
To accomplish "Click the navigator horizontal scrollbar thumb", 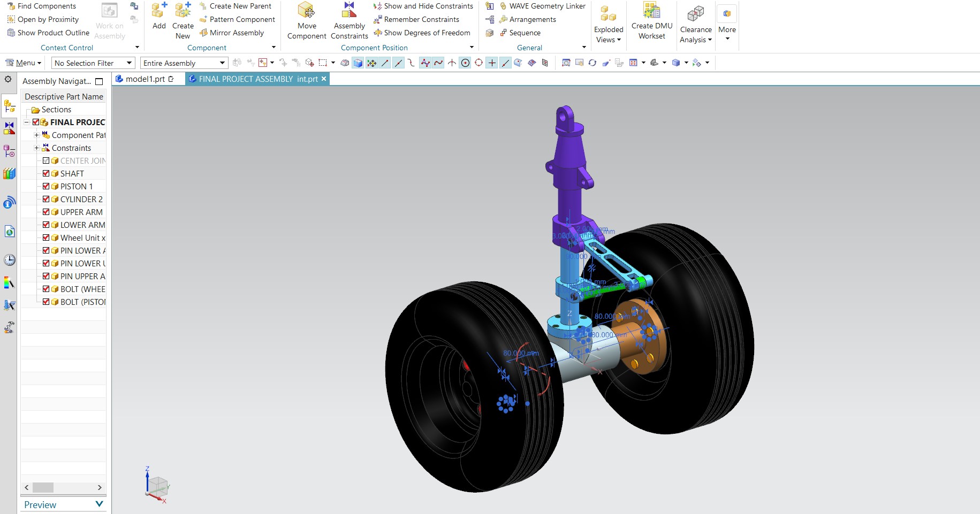I will coord(43,487).
